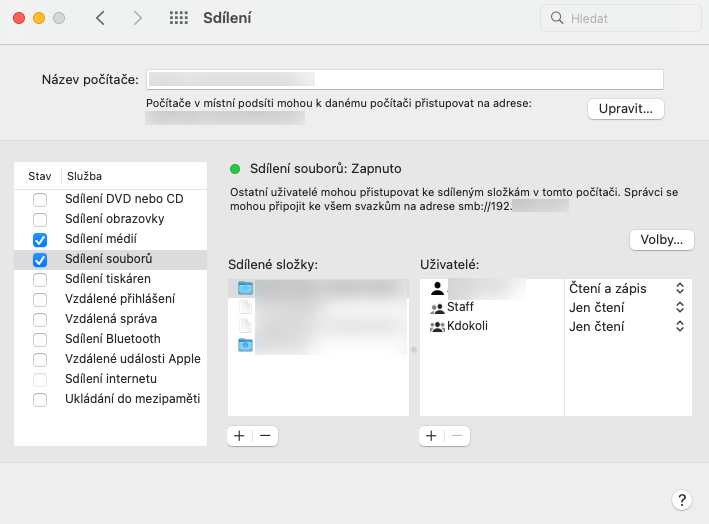Click the back navigation arrow
This screenshot has height=524, width=709.
pos(100,18)
